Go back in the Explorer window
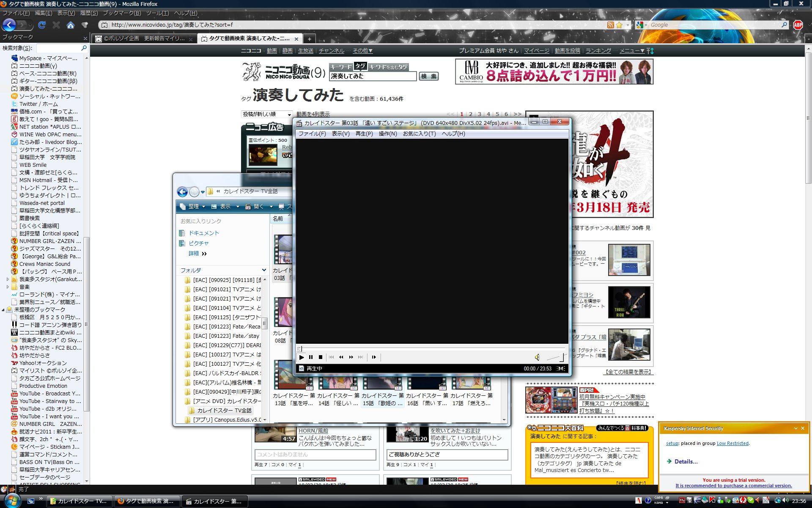Image resolution: width=812 pixels, height=508 pixels. (182, 192)
